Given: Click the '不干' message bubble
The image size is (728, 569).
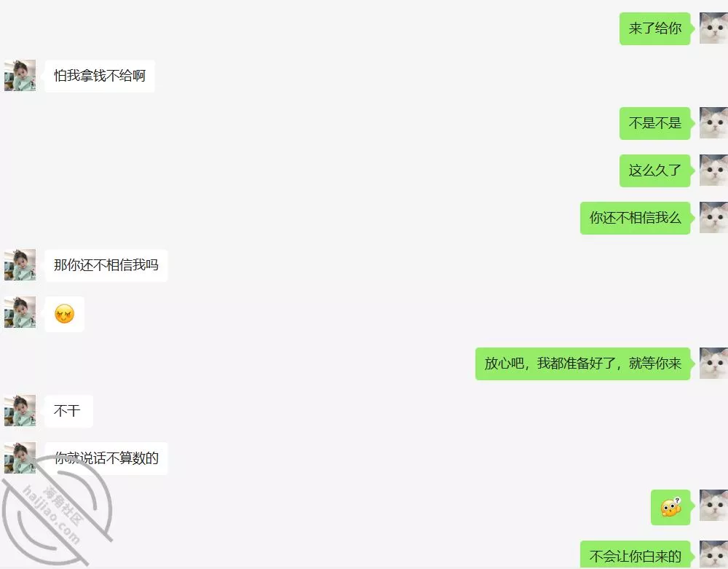Looking at the screenshot, I should coord(68,411).
